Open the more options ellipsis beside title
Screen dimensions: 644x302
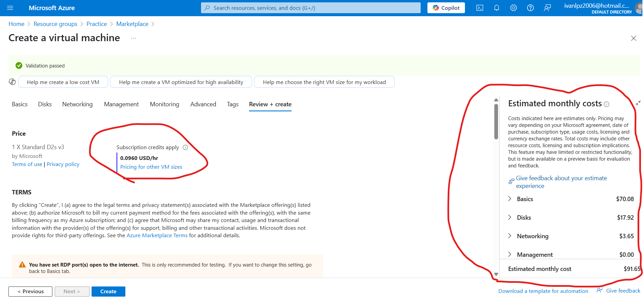[x=134, y=38]
